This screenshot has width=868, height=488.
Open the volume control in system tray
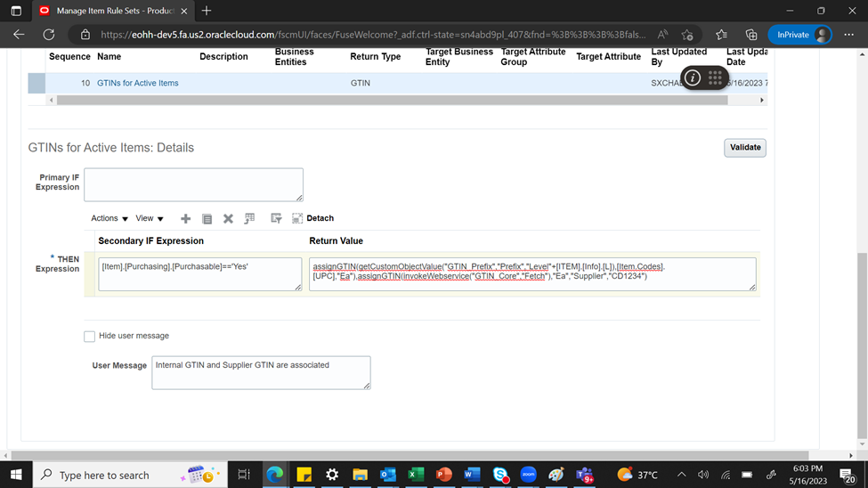[x=703, y=475]
